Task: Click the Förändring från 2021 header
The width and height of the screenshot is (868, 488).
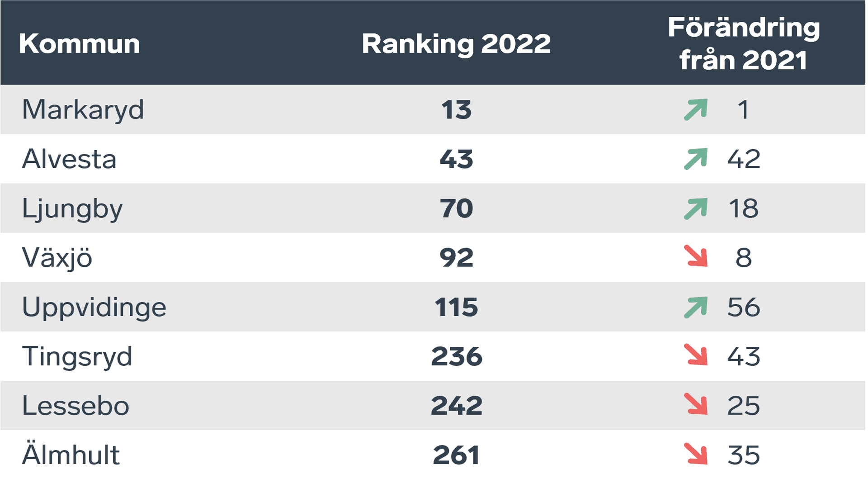Action: (743, 43)
